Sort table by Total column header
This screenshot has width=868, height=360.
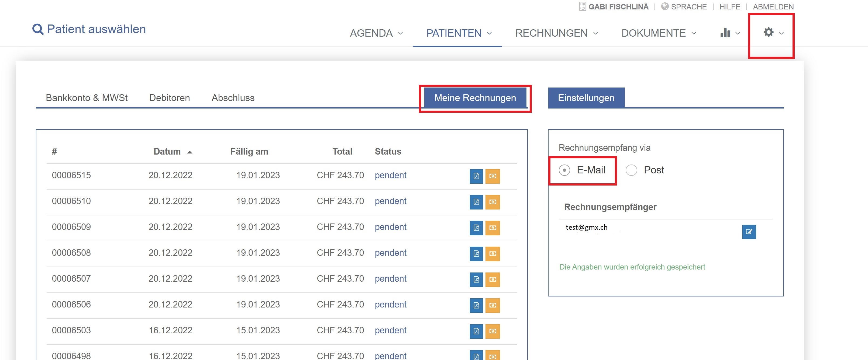[x=342, y=152]
